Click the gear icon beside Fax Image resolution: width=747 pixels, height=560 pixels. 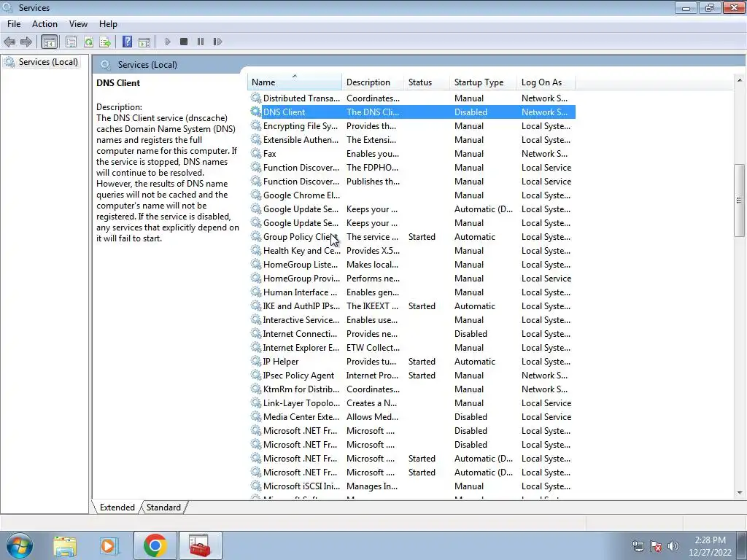coord(256,154)
